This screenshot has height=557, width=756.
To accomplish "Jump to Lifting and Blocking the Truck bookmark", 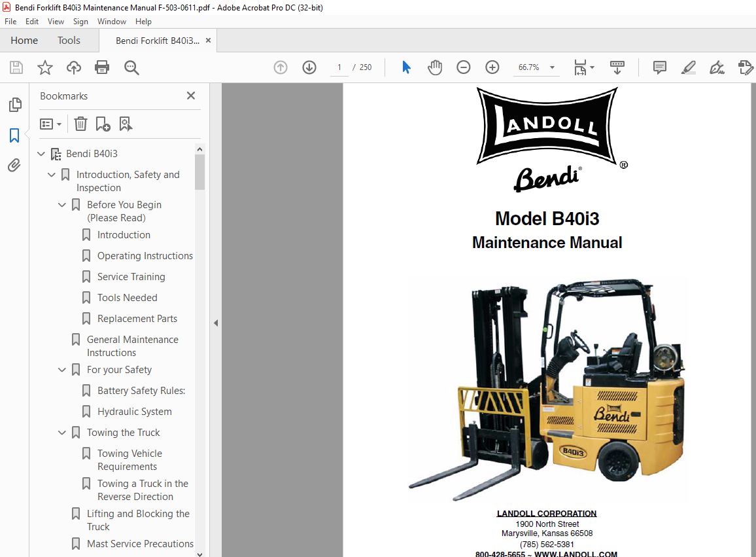I will click(x=138, y=520).
